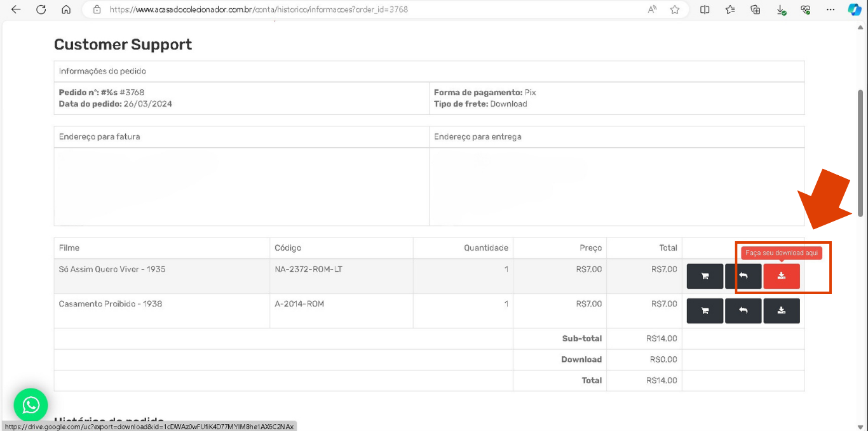Open Browser essentials heart icon
This screenshot has height=431, width=868.
pyautogui.click(x=806, y=10)
